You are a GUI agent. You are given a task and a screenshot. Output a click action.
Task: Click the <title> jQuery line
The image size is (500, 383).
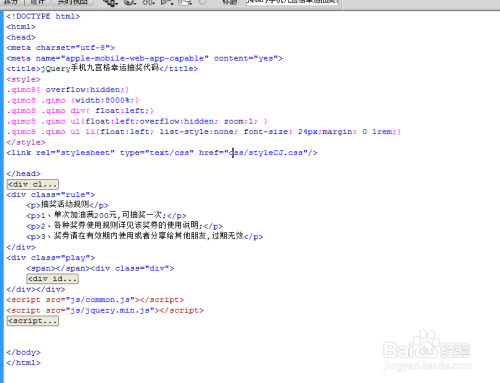102,69
